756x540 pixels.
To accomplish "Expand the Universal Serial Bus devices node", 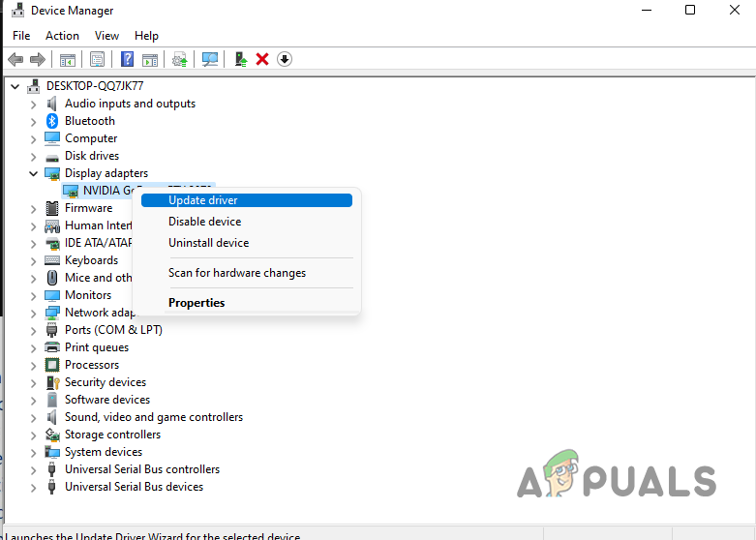I will 33,488.
